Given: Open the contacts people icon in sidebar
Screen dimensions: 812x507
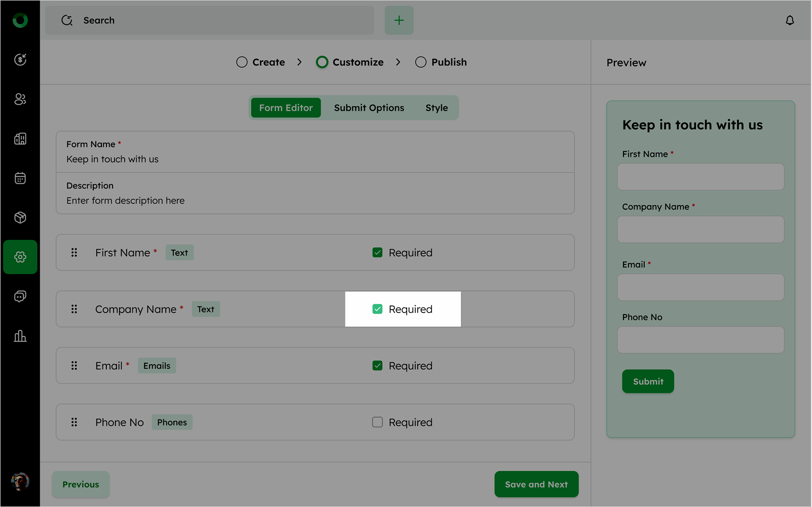Looking at the screenshot, I should point(20,99).
